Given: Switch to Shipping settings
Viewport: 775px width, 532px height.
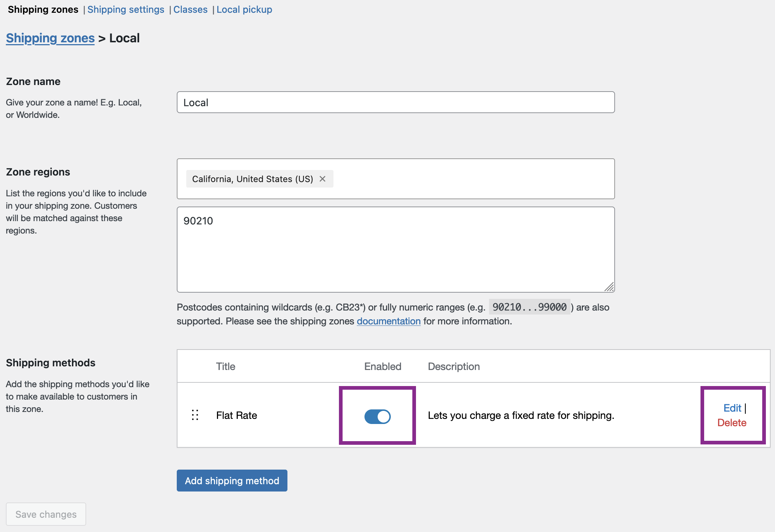Looking at the screenshot, I should click(126, 9).
